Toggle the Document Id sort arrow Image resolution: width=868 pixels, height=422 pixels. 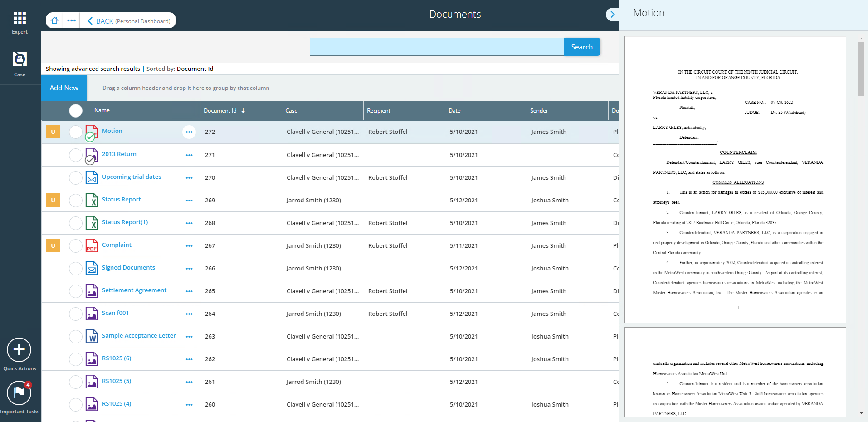tap(244, 110)
